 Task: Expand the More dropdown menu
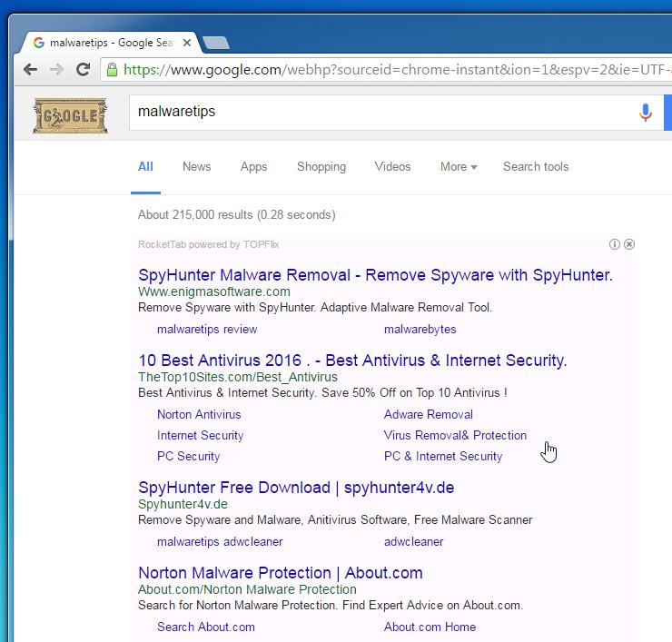459,167
